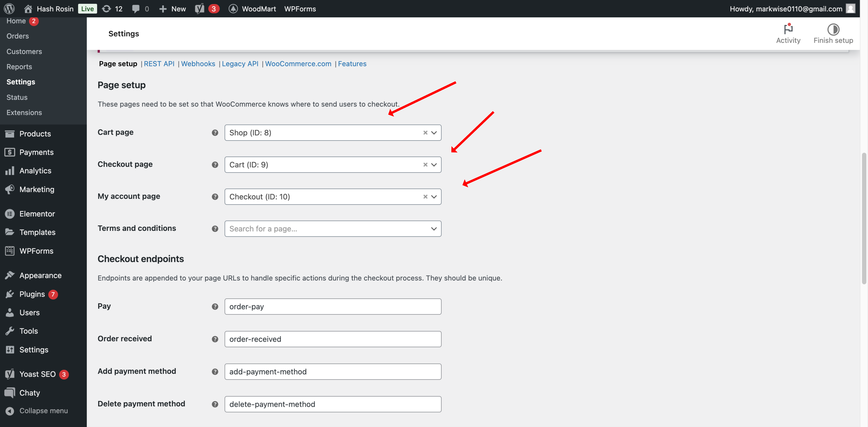Select the Page setup subtab
The width and height of the screenshot is (868, 427).
118,64
